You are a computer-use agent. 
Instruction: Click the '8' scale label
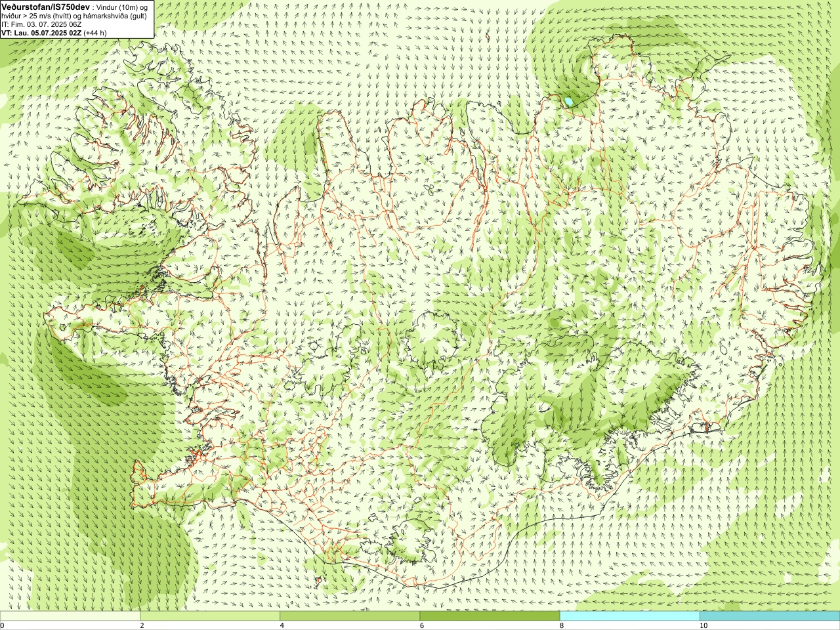pos(562,625)
